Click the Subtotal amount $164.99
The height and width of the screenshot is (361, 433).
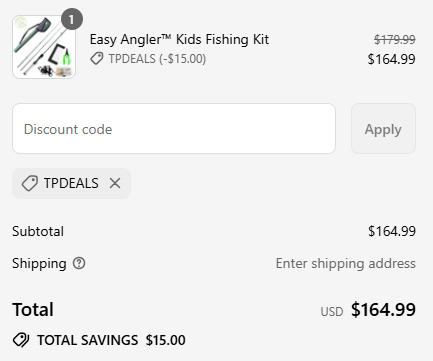392,231
